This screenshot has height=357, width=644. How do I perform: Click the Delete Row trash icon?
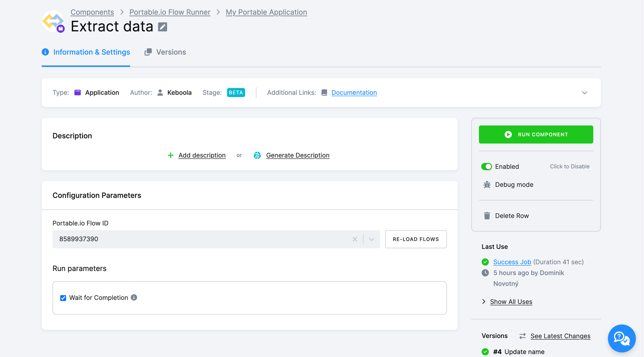coord(487,216)
